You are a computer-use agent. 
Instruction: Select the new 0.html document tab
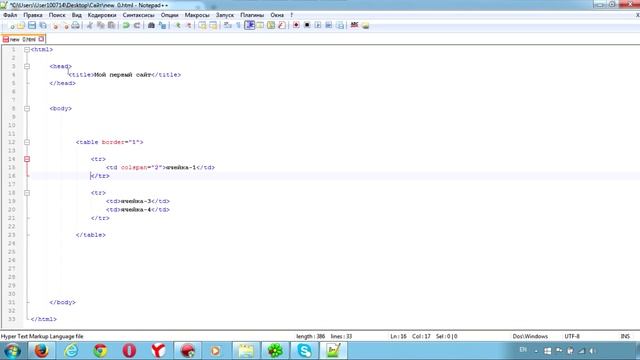click(22, 40)
